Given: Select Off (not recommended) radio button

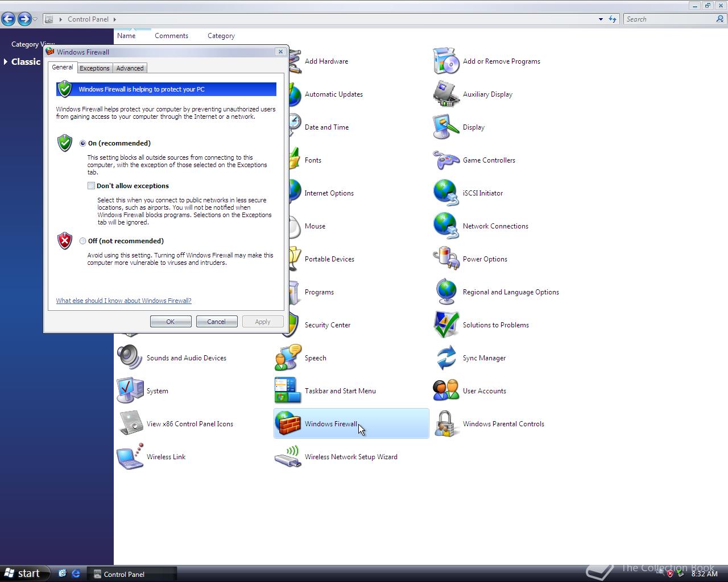Looking at the screenshot, I should (83, 241).
